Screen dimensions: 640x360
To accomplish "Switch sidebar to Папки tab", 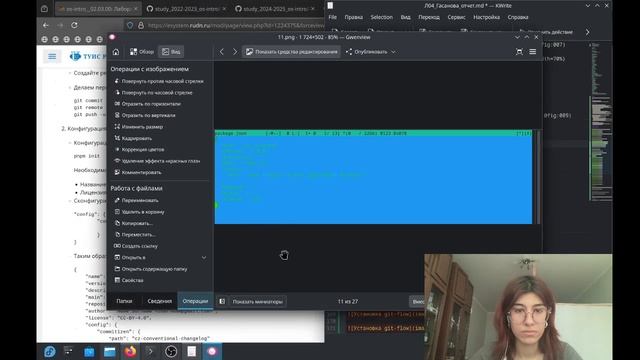I will (x=124, y=301).
